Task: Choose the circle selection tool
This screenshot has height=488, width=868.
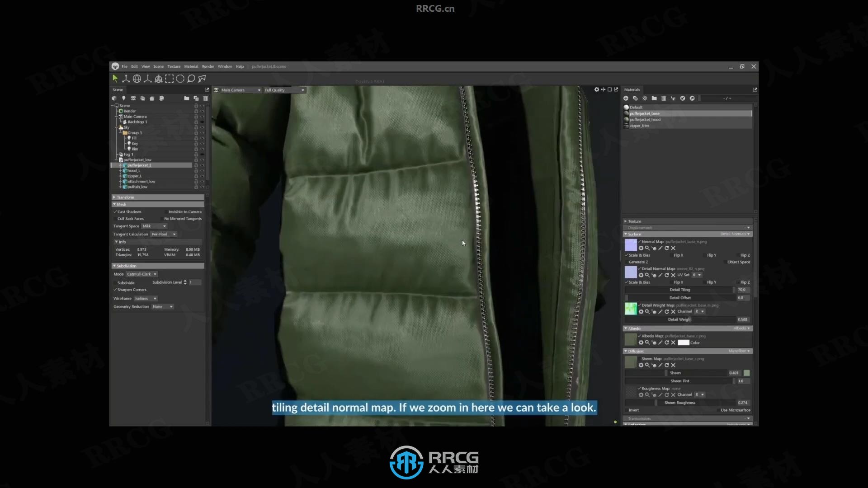Action: click(x=180, y=79)
